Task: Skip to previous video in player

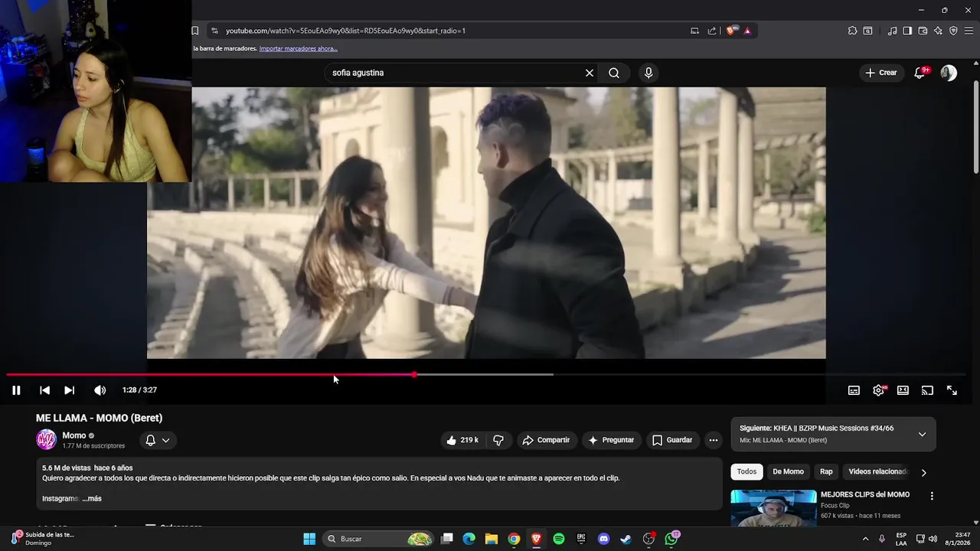Action: pyautogui.click(x=44, y=390)
